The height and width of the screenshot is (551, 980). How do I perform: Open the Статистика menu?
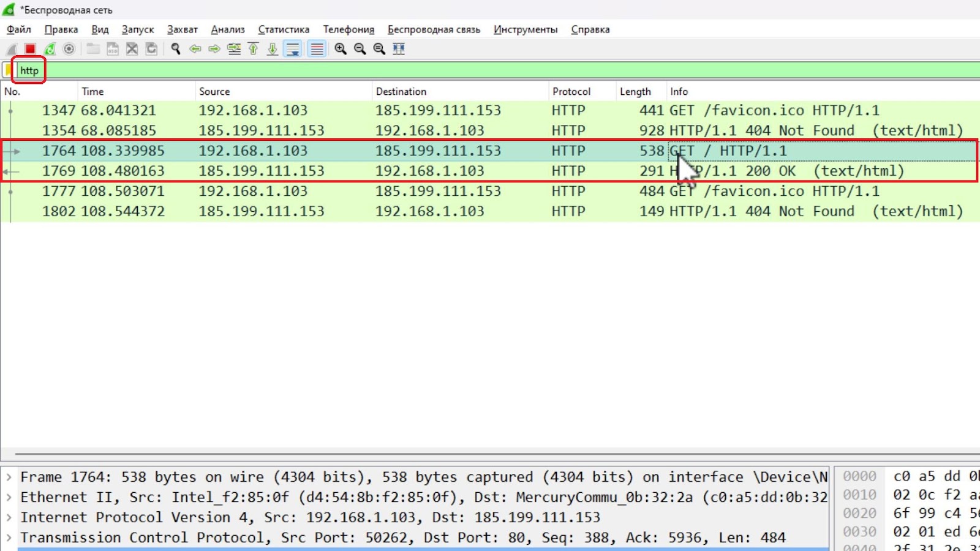click(x=284, y=29)
